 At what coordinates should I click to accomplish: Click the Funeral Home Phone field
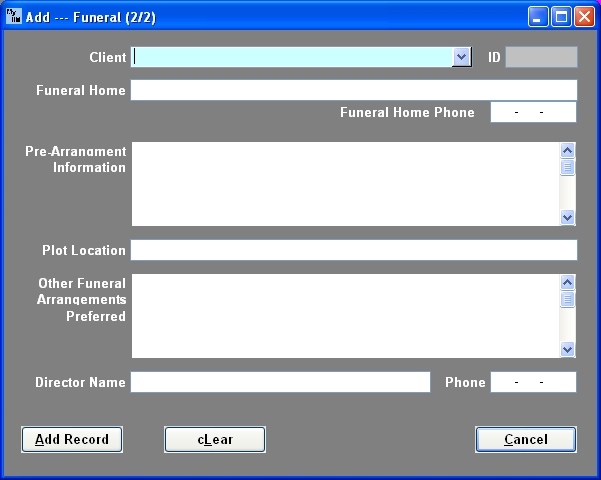[533, 112]
